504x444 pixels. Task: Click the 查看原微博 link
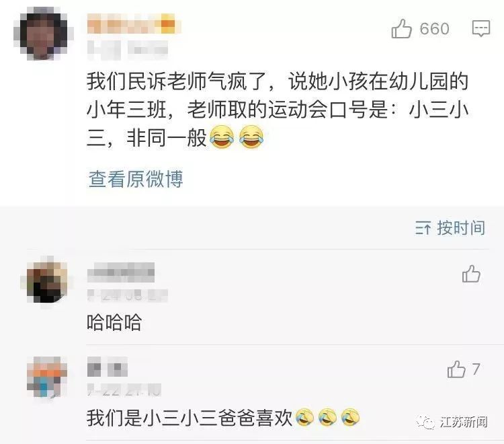coord(136,179)
